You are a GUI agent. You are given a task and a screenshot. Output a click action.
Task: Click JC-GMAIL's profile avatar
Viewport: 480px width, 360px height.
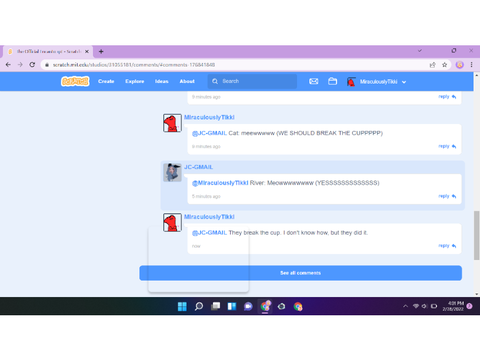172,172
